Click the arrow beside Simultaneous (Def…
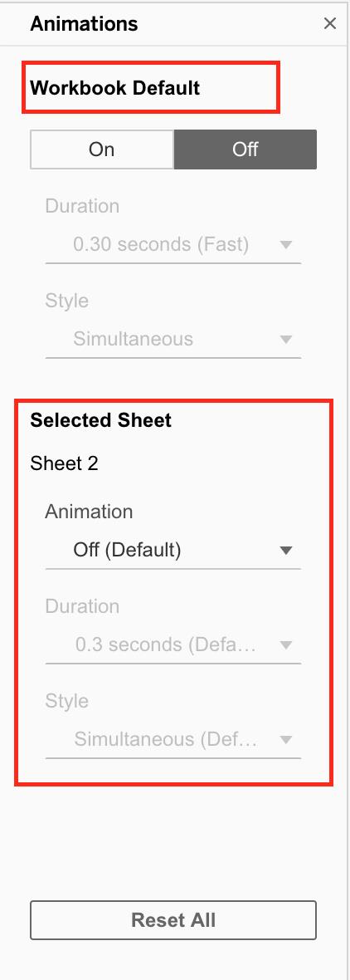The image size is (350, 980). (x=286, y=740)
